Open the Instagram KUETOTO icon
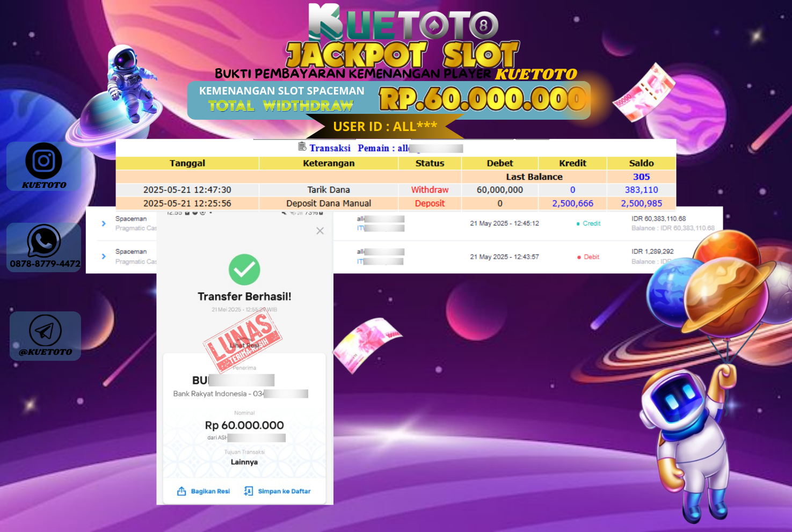The image size is (792, 532). coord(43,161)
